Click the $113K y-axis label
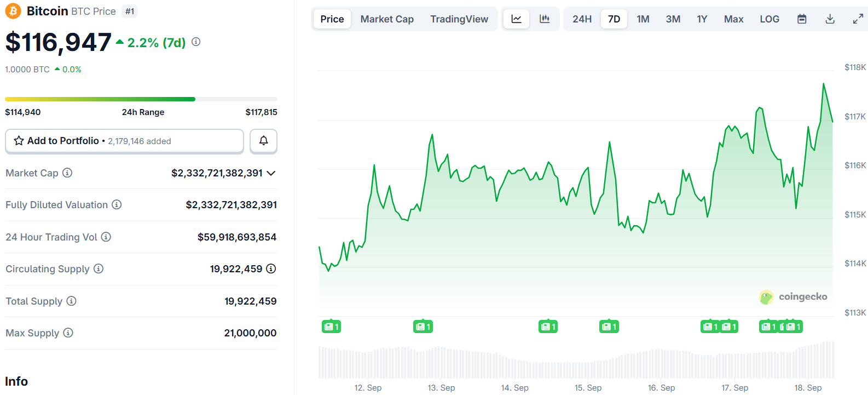868x395 pixels. [855, 313]
